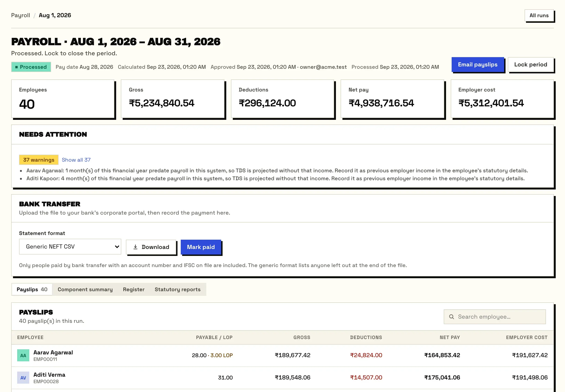The height and width of the screenshot is (392, 565).
Task: Click the 3.00 LOP value
Action: click(x=222, y=355)
